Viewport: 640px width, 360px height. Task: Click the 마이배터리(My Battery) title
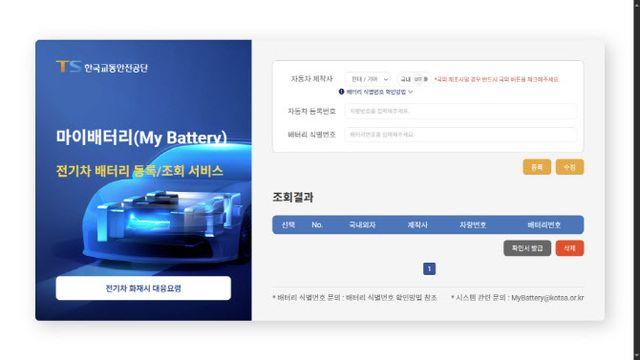point(141,137)
